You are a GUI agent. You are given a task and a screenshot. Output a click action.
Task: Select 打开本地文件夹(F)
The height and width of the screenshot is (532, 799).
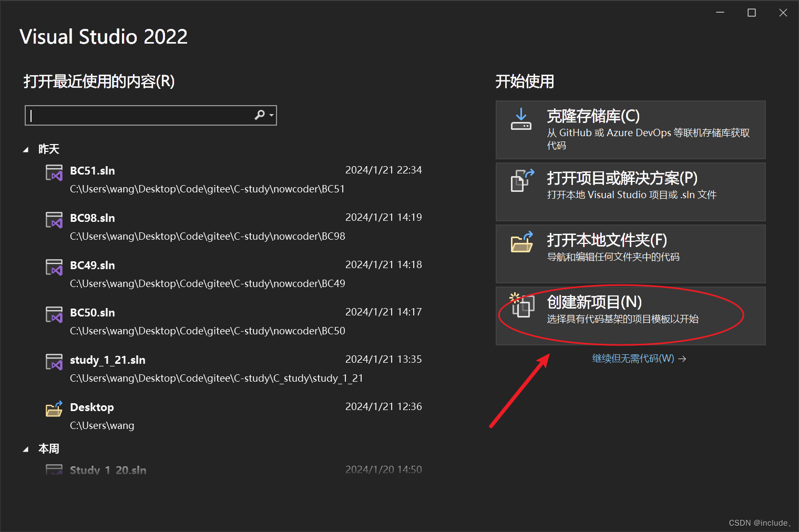click(x=630, y=254)
